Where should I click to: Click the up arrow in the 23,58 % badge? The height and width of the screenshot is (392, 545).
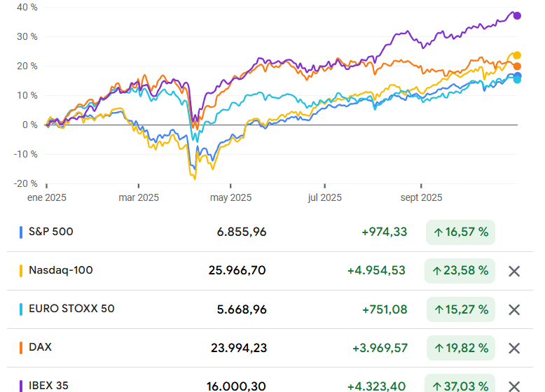coord(438,271)
